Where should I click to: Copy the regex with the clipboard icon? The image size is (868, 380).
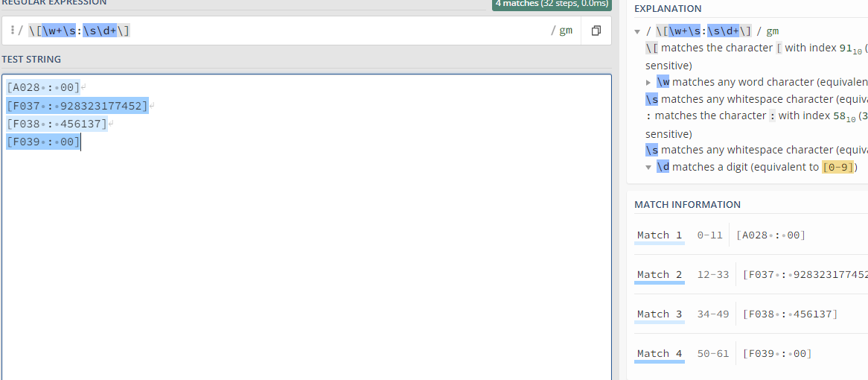(x=596, y=31)
